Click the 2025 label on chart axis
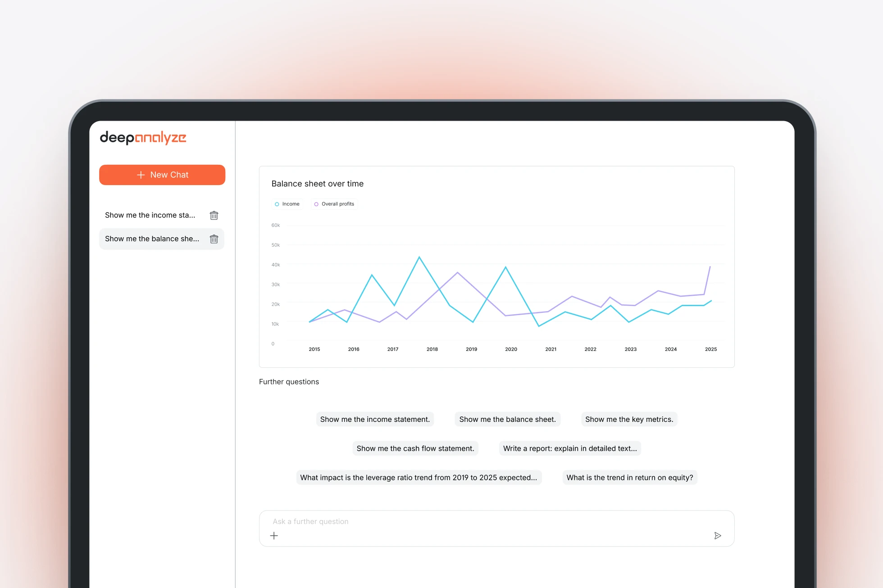883x588 pixels. 710,349
